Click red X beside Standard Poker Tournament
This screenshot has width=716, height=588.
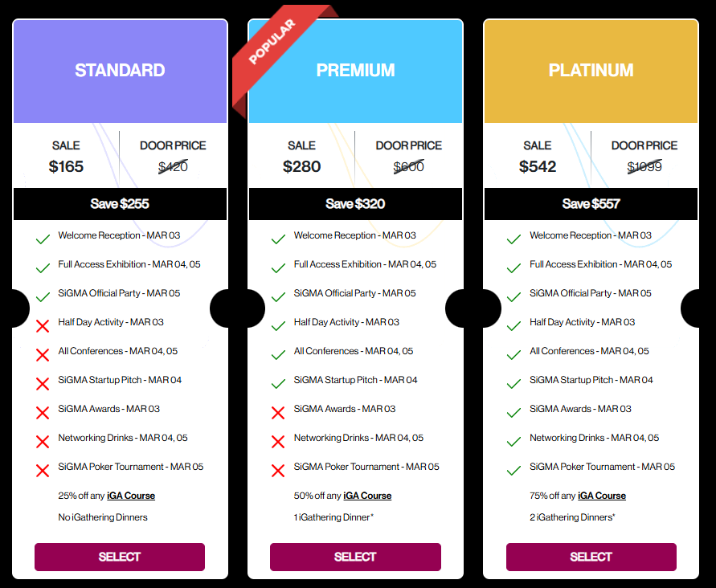[x=43, y=470]
